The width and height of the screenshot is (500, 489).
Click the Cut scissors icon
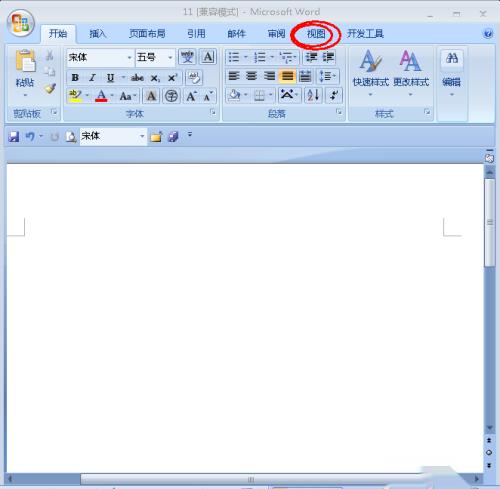49,55
